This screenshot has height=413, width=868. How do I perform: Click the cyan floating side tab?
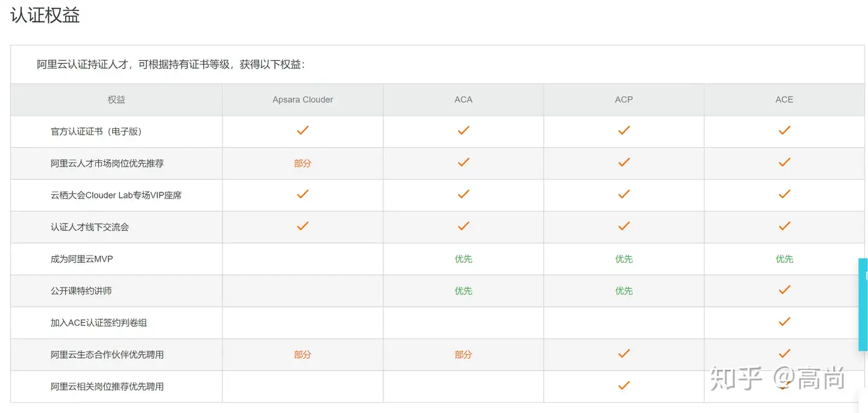pyautogui.click(x=863, y=304)
